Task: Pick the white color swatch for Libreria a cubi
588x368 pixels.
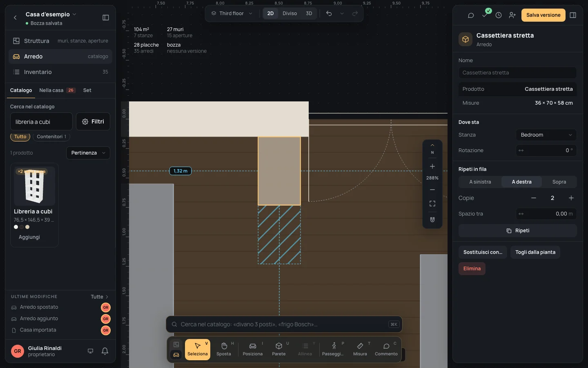Action: coord(16,227)
